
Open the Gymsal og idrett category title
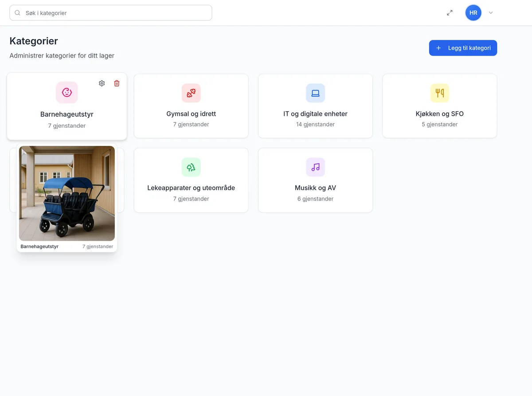pyautogui.click(x=191, y=114)
